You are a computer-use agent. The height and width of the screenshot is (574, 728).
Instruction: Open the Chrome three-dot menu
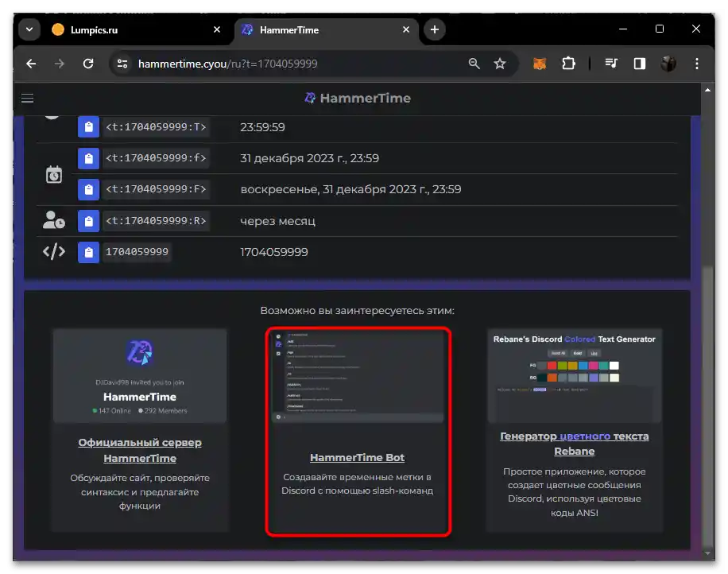point(697,64)
